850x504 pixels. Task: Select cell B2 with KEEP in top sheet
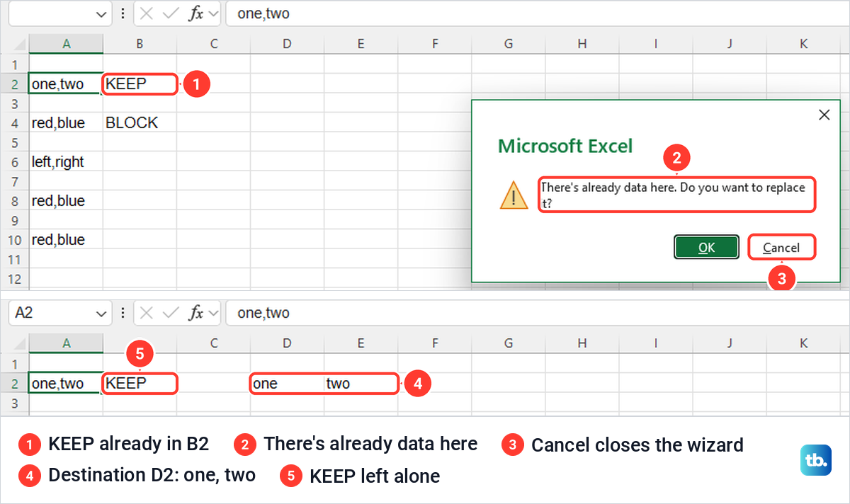pos(140,84)
